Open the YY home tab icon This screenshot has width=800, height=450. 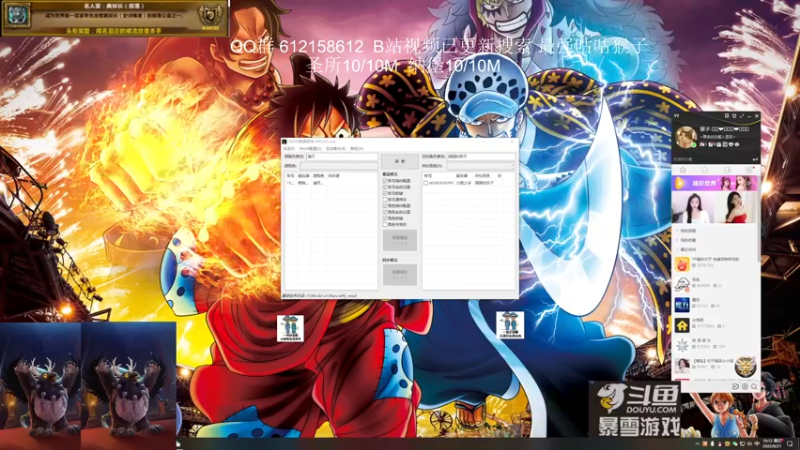click(x=683, y=170)
